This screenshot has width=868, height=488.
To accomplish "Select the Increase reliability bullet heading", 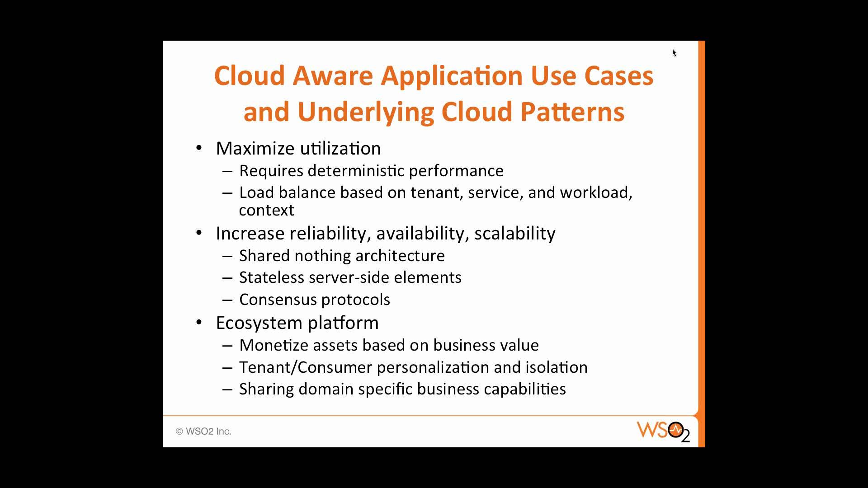I will tap(385, 232).
